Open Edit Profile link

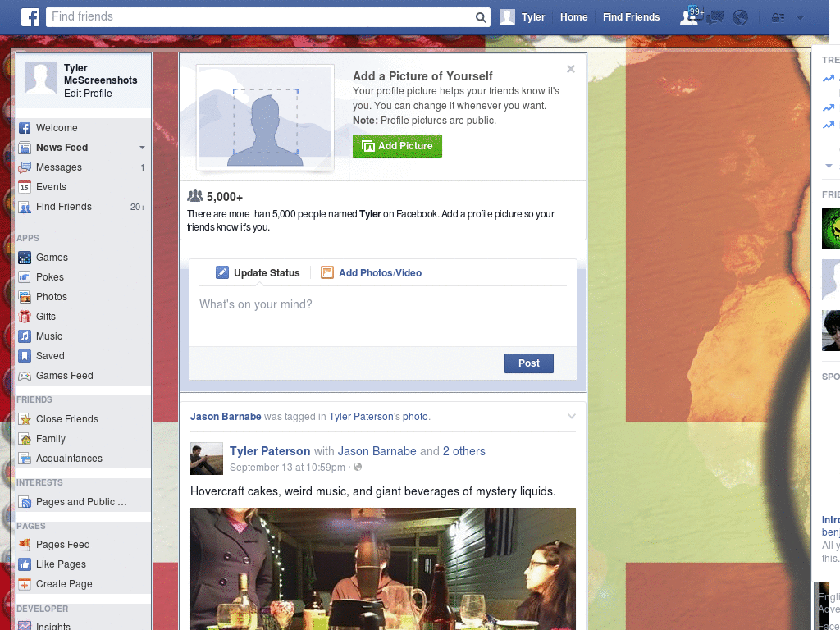(88, 94)
